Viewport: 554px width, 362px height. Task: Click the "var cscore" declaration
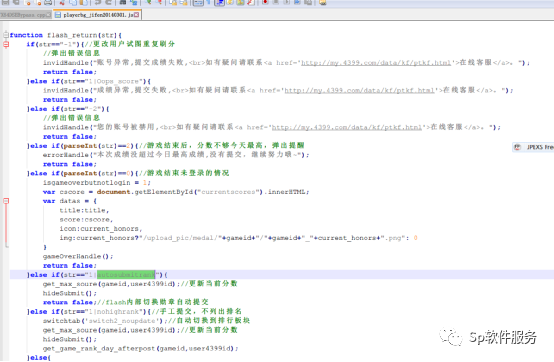(64, 192)
